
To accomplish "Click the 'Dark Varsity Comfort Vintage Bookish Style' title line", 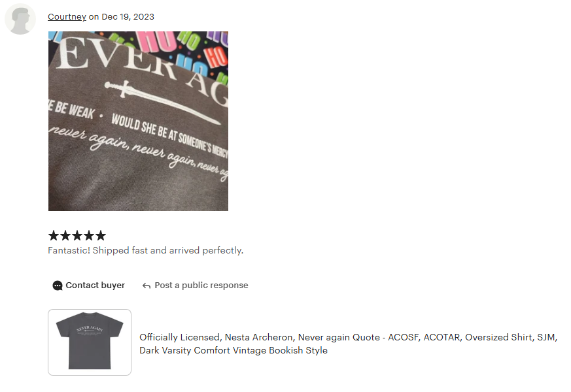I will 234,351.
